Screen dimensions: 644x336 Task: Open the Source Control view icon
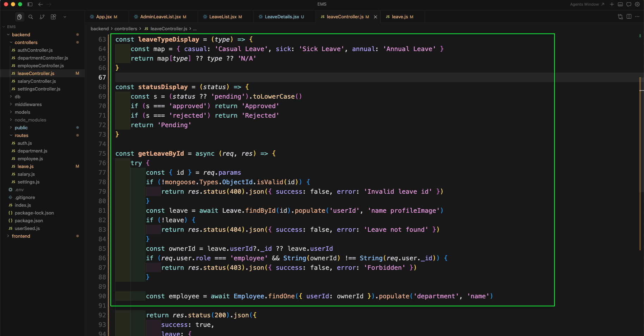[42, 17]
